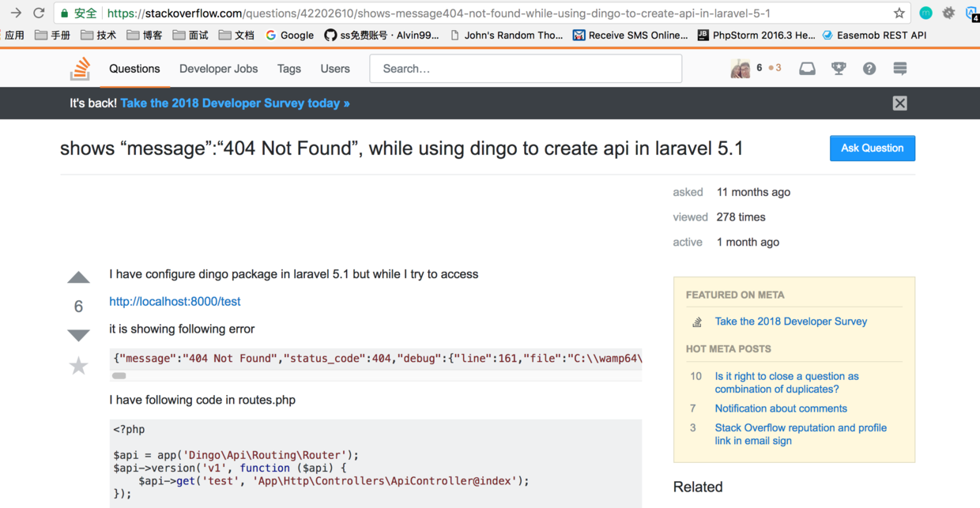Go to the Tags tab
This screenshot has height=508, width=980.
tap(289, 69)
